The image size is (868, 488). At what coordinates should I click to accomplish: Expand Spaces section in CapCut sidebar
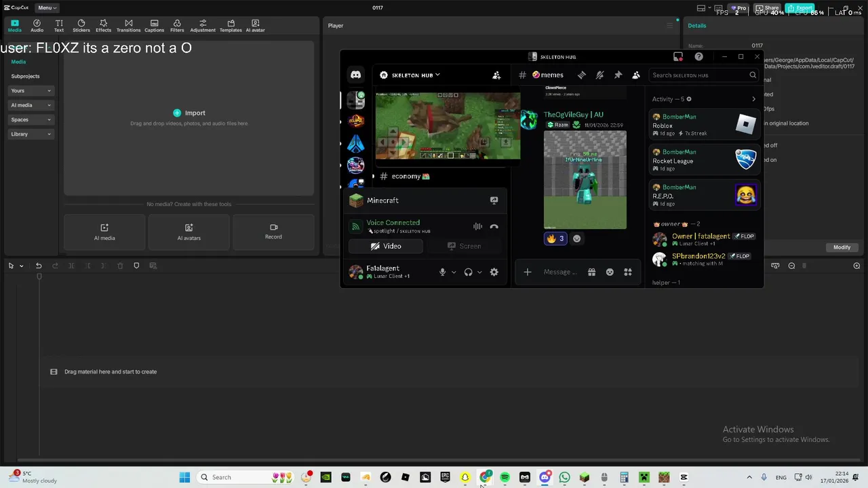coord(31,120)
